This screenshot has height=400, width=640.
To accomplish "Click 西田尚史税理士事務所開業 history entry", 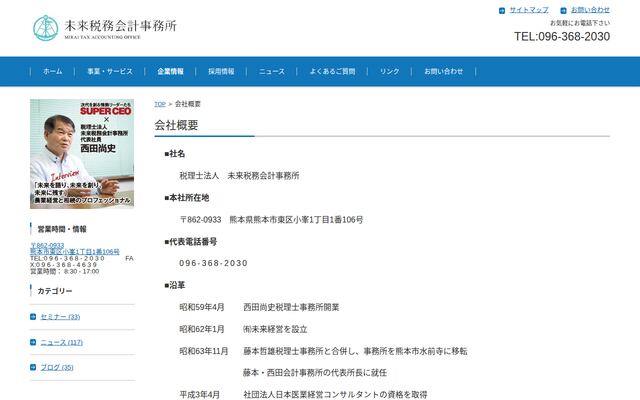I will 291,307.
